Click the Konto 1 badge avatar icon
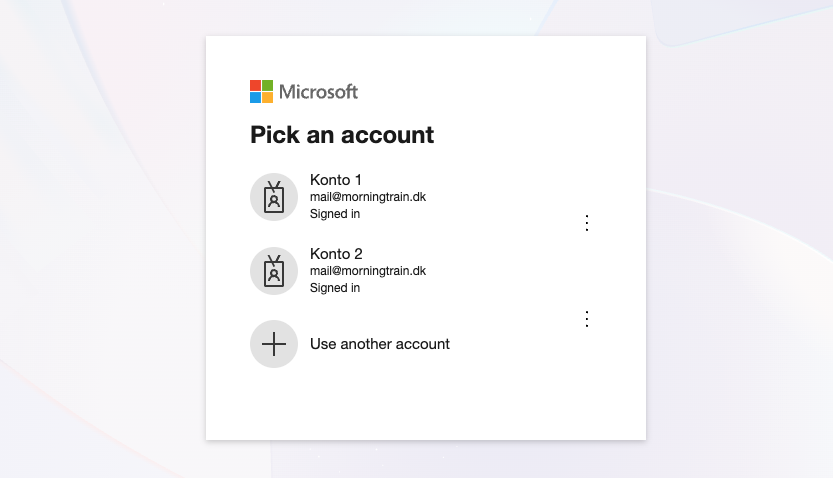Screen dimensions: 833x478 click(274, 197)
